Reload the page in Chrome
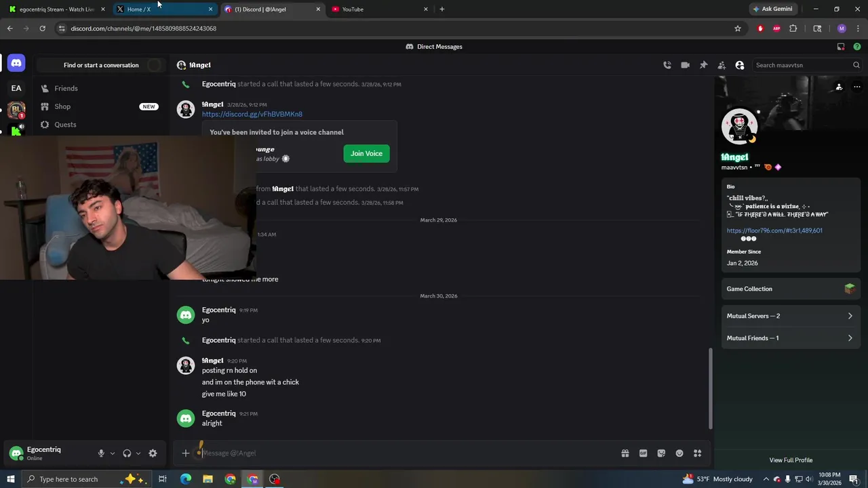The image size is (868, 488). (x=42, y=28)
